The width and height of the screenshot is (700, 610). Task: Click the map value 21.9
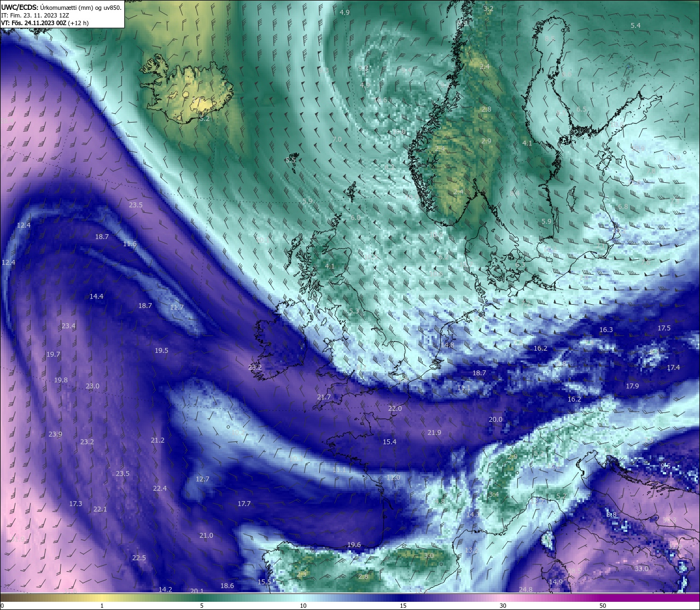tap(434, 433)
